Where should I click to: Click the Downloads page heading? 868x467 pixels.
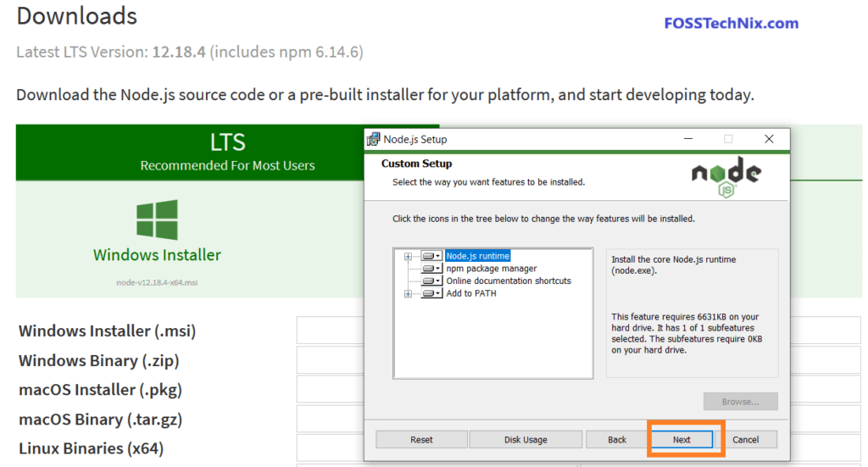[x=77, y=16]
